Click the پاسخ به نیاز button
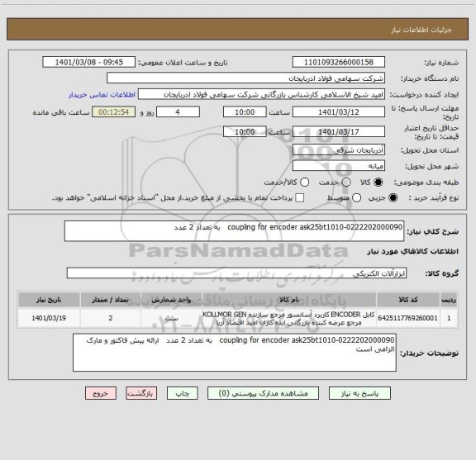The height and width of the screenshot is (460, 476). [x=359, y=393]
